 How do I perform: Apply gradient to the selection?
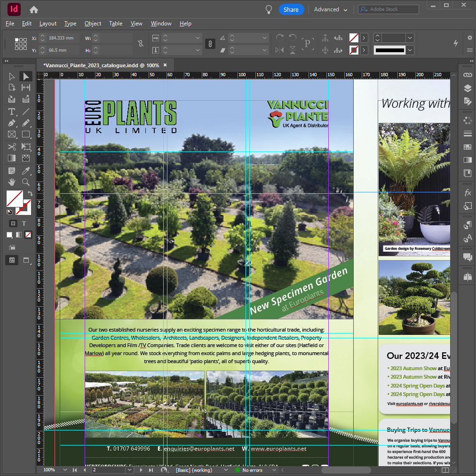[x=19, y=235]
